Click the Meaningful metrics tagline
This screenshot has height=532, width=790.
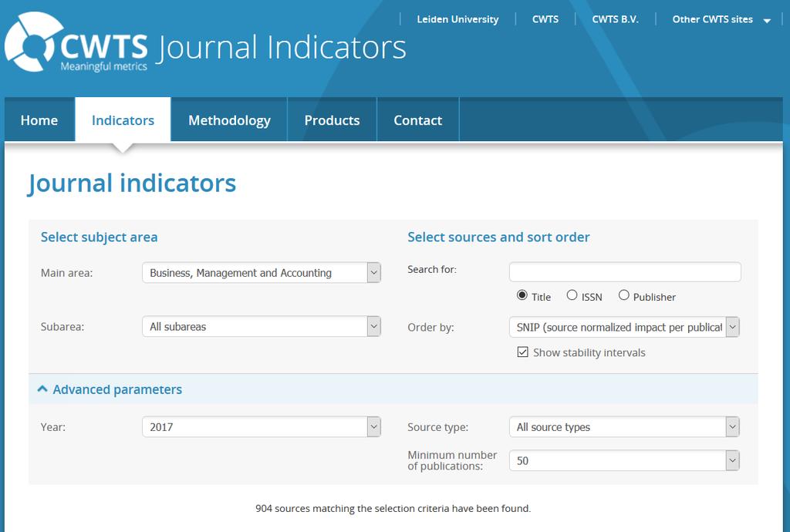tap(104, 66)
